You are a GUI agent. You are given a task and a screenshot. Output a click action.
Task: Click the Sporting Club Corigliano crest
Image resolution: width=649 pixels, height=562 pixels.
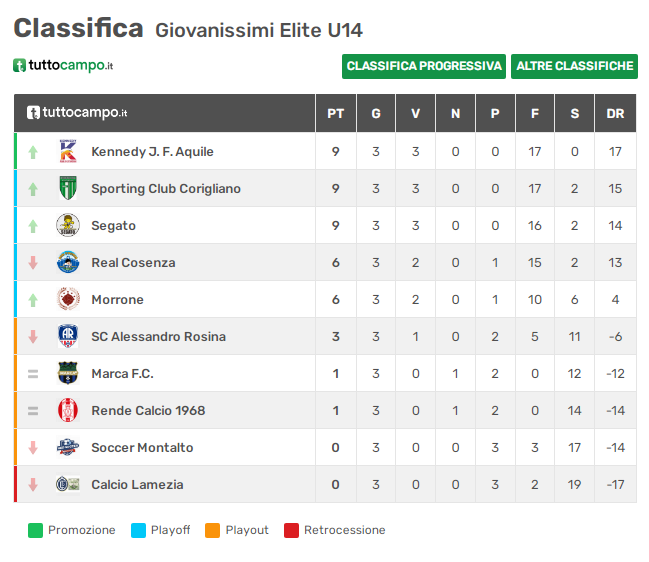point(68,188)
